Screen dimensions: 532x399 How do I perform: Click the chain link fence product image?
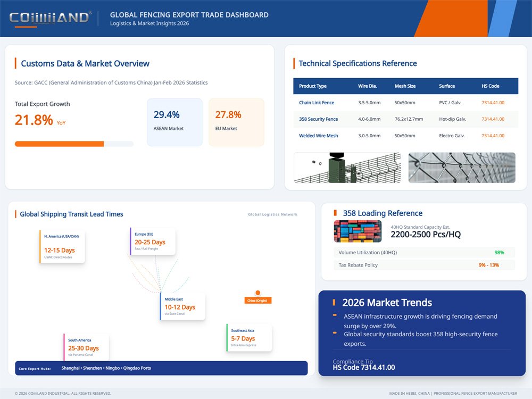point(461,168)
